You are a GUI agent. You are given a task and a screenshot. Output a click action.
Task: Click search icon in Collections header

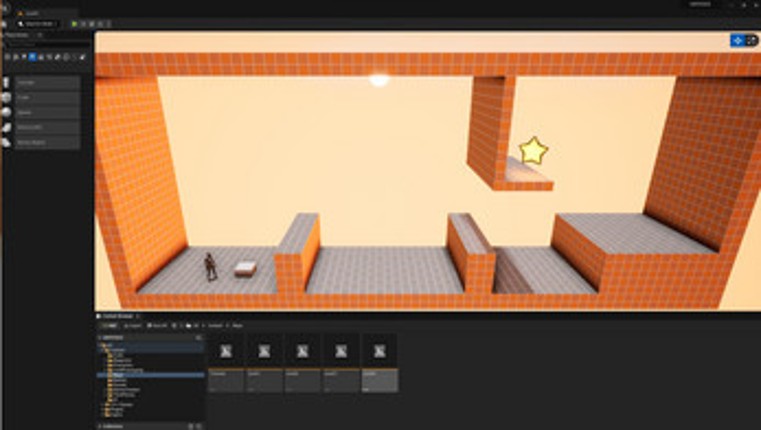click(199, 426)
